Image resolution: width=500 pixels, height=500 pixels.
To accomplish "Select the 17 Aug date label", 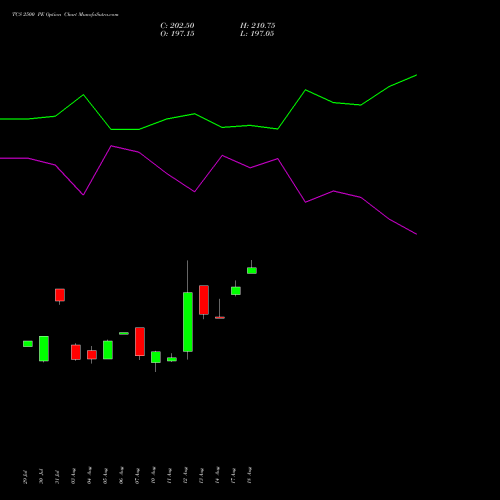I will [x=233, y=476].
